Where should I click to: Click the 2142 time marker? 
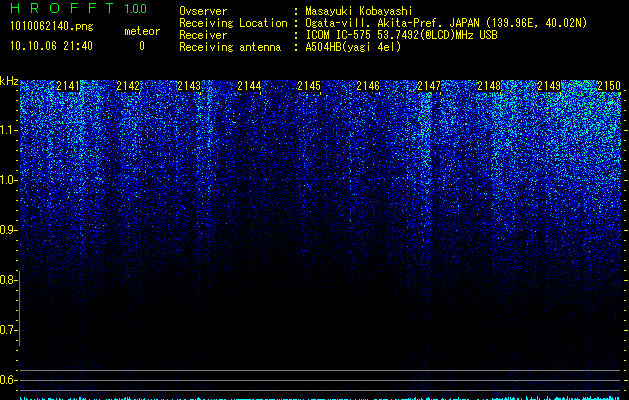[128, 86]
